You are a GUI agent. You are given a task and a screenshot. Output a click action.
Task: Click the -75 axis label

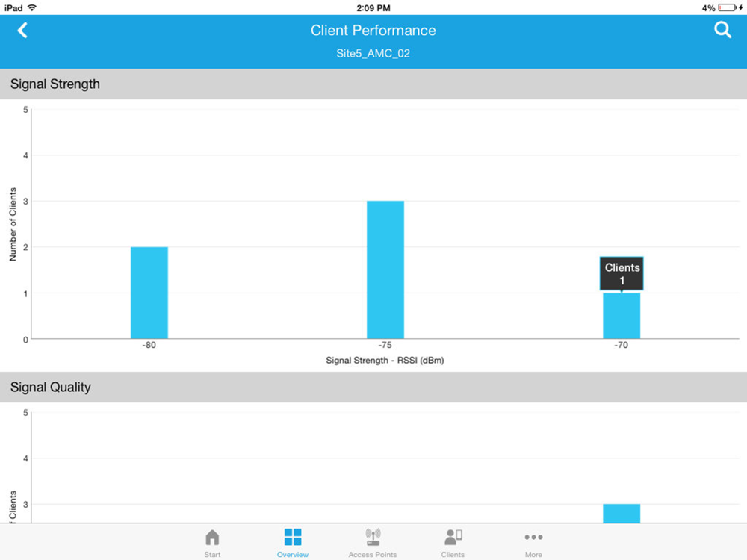[385, 345]
